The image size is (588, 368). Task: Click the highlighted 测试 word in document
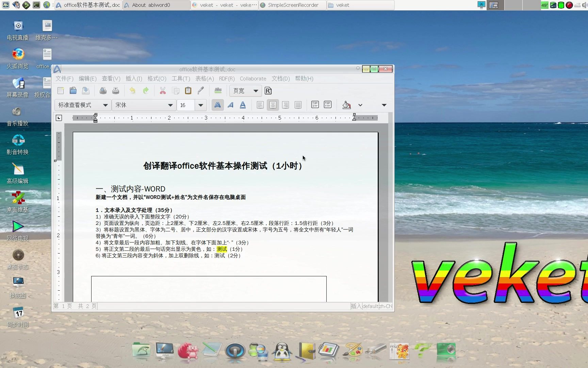point(222,249)
